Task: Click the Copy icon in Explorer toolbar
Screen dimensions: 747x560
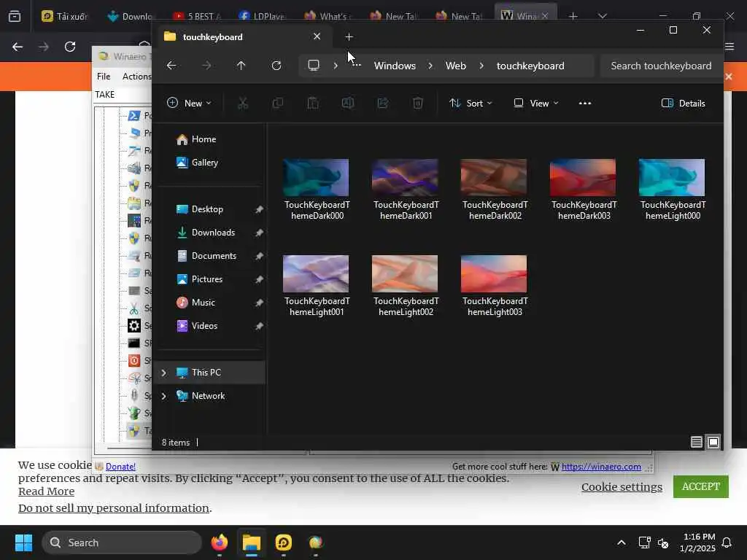Action: click(x=278, y=103)
